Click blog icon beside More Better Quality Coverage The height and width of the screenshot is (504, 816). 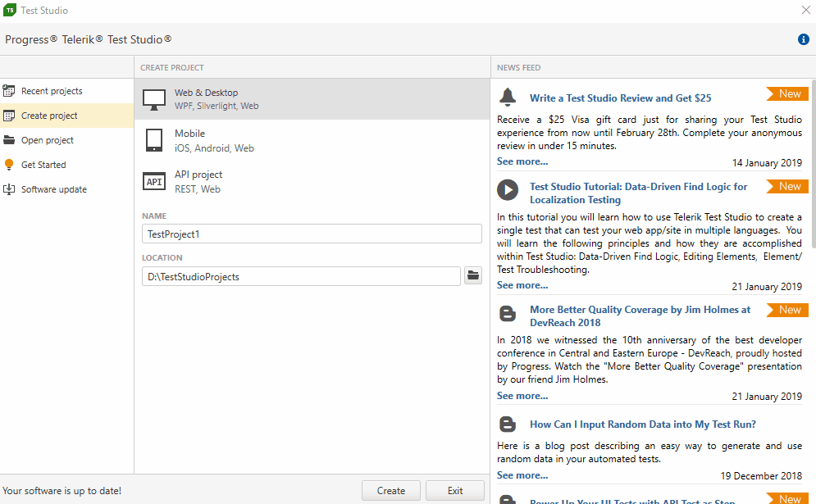click(508, 314)
